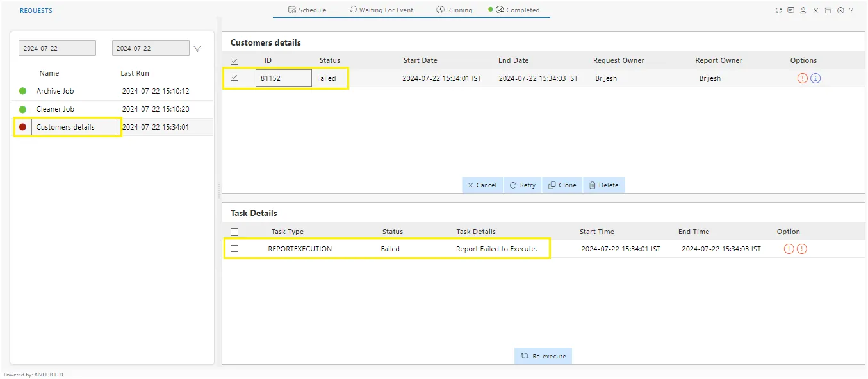Click the archive box icon in top toolbar

coord(828,10)
